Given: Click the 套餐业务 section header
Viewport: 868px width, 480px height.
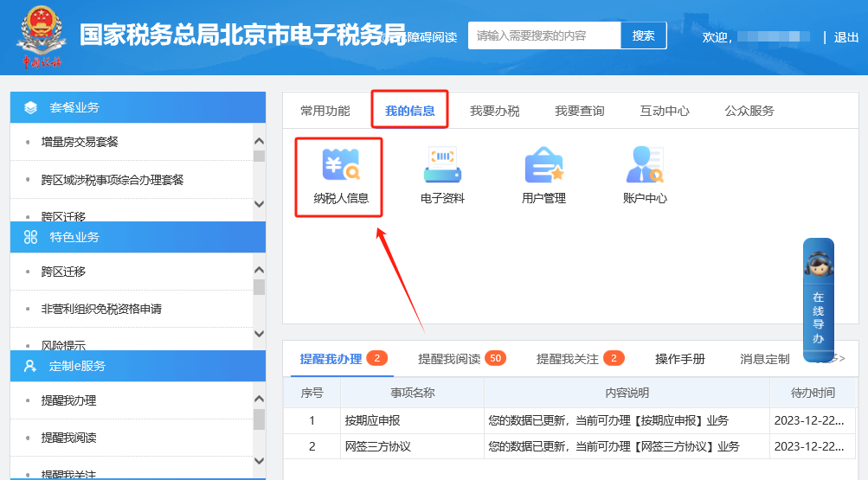Looking at the screenshot, I should pos(138,107).
